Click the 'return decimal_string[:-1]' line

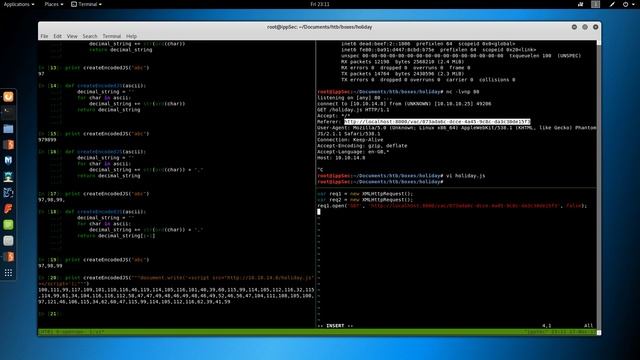click(x=116, y=236)
